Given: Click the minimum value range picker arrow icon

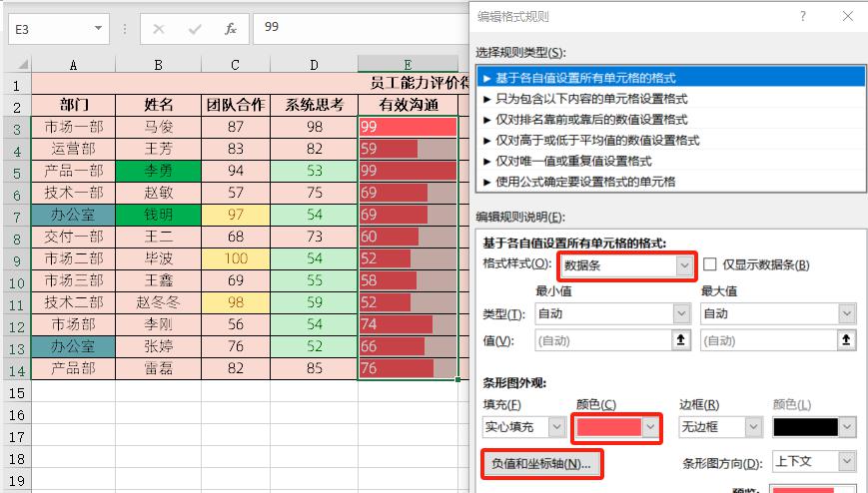Looking at the screenshot, I should (x=681, y=339).
